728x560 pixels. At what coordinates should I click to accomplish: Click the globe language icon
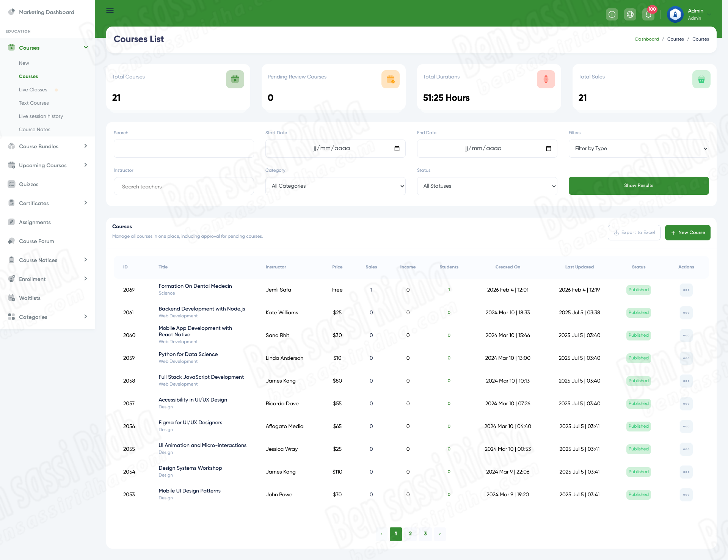click(x=630, y=15)
